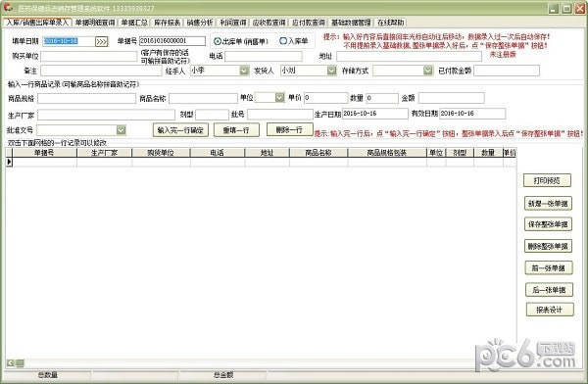Open the 发货人 dropdown showing 小刘
Screen dimensions: 588x384
[x=331, y=71]
